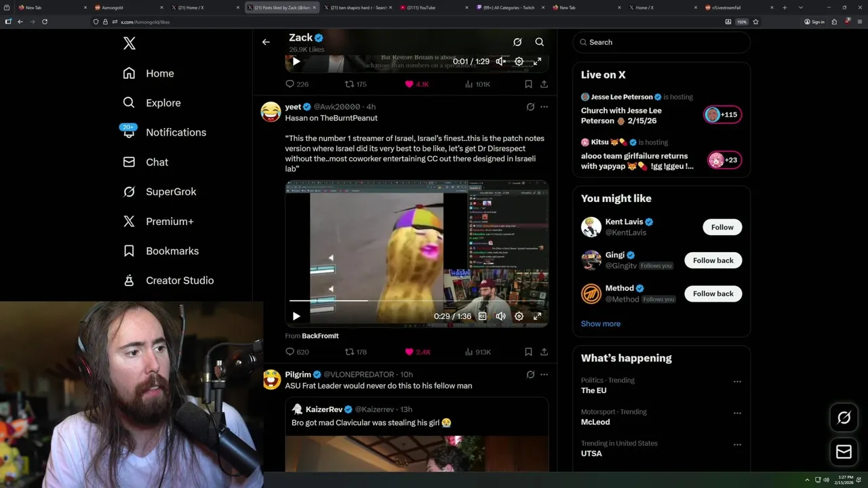Reload page with browser refresh button
The height and width of the screenshot is (488, 868).
[x=45, y=22]
